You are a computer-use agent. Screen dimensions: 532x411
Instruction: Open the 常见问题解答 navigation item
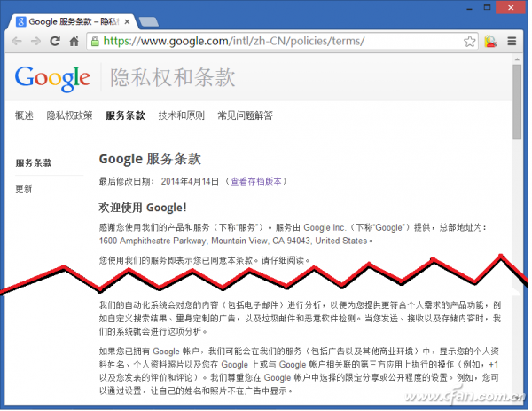[x=245, y=115]
